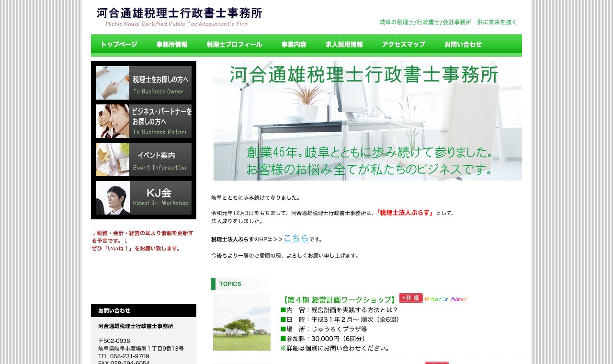
Task: Click the 参加料:30,000円(6回分) line
Action: [x=324, y=339]
